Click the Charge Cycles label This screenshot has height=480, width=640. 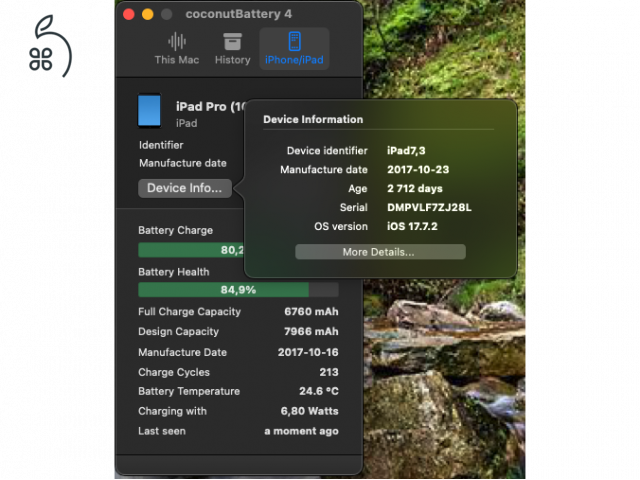pyautogui.click(x=174, y=372)
